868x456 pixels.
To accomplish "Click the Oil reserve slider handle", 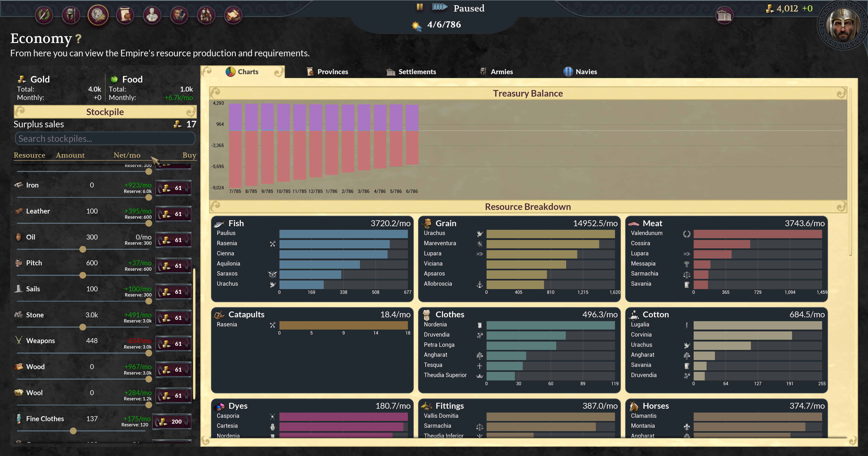I will coord(83,249).
